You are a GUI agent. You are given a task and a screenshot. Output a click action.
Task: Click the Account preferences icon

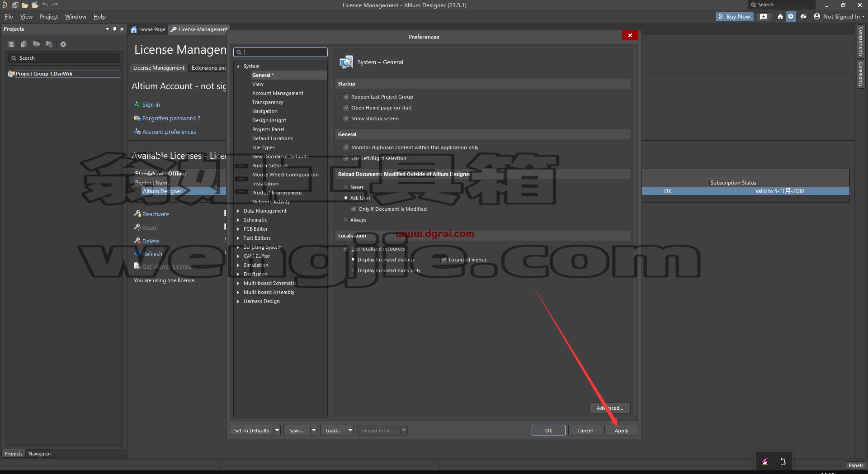pyautogui.click(x=137, y=132)
